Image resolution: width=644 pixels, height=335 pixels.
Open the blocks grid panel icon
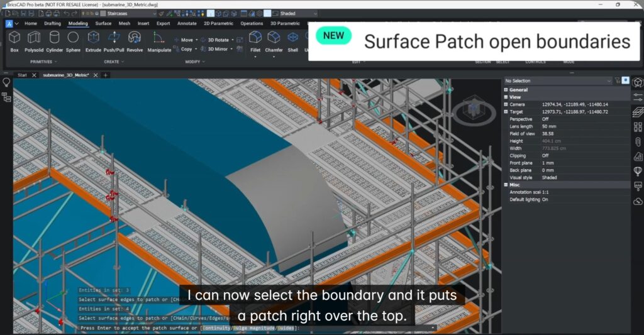click(638, 126)
